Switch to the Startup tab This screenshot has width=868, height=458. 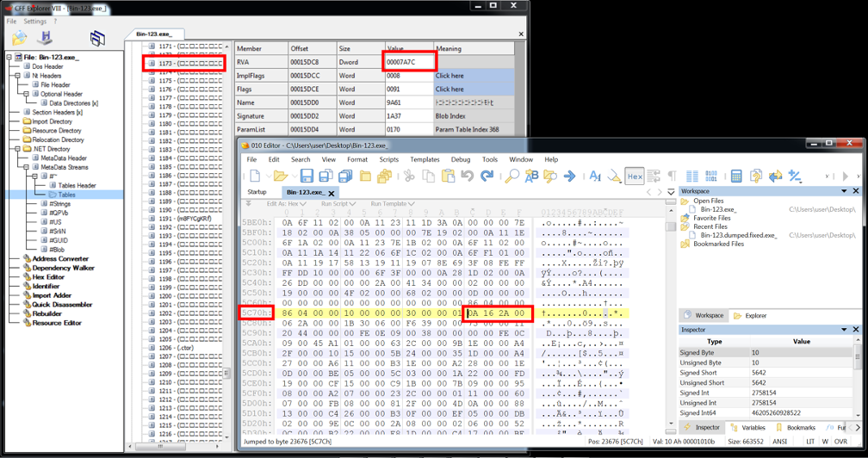pyautogui.click(x=257, y=192)
